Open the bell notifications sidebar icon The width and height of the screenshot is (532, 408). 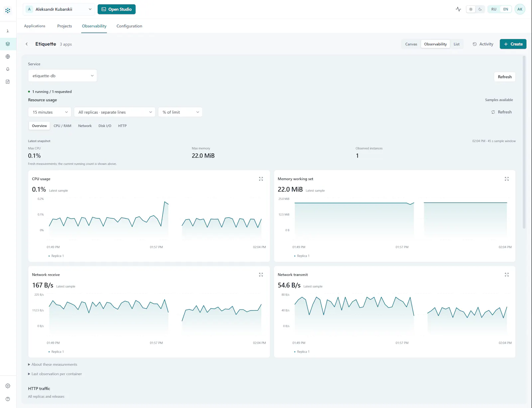[8, 69]
